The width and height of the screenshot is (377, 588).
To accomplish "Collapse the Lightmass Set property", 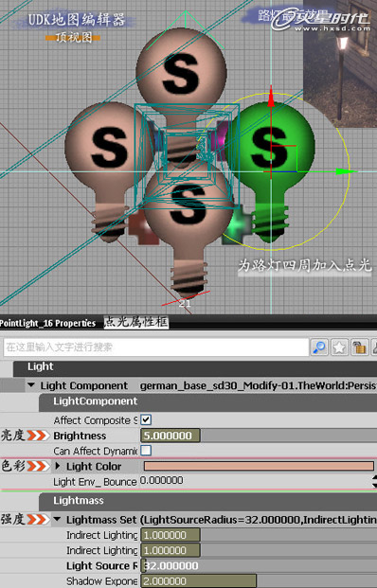I will click(x=57, y=520).
